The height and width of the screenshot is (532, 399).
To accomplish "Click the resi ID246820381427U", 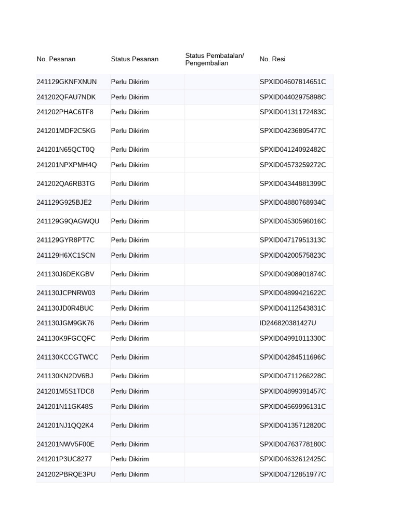I will click(x=288, y=323).
